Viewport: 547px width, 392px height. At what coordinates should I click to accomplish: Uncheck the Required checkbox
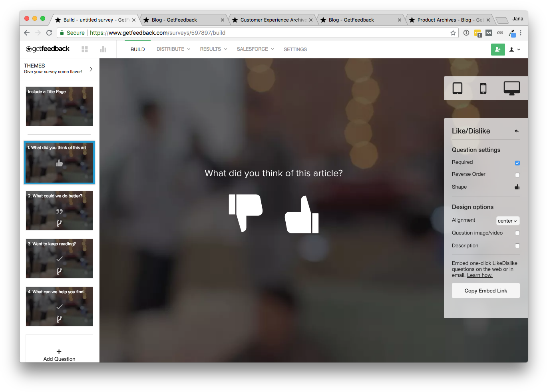click(x=517, y=163)
